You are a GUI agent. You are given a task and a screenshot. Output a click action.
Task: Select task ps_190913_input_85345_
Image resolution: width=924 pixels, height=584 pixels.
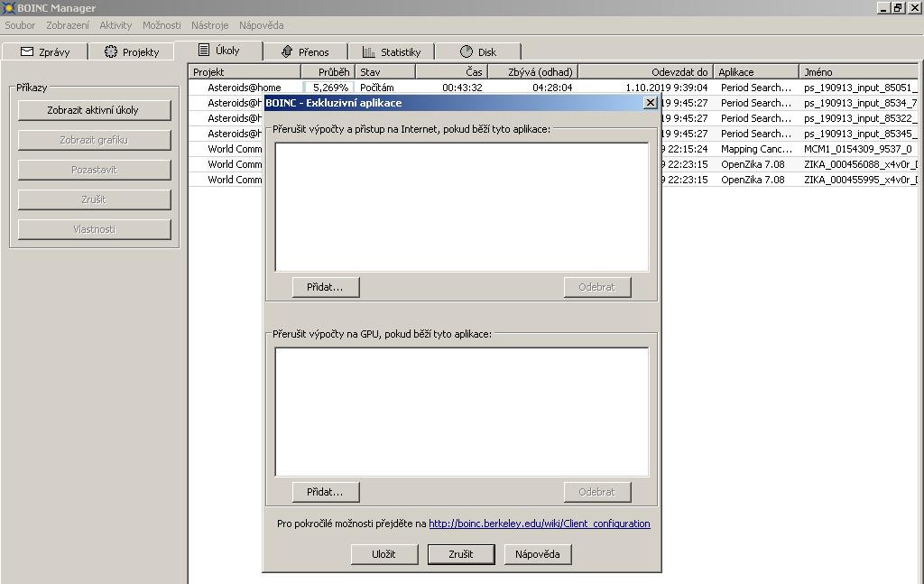click(x=860, y=134)
